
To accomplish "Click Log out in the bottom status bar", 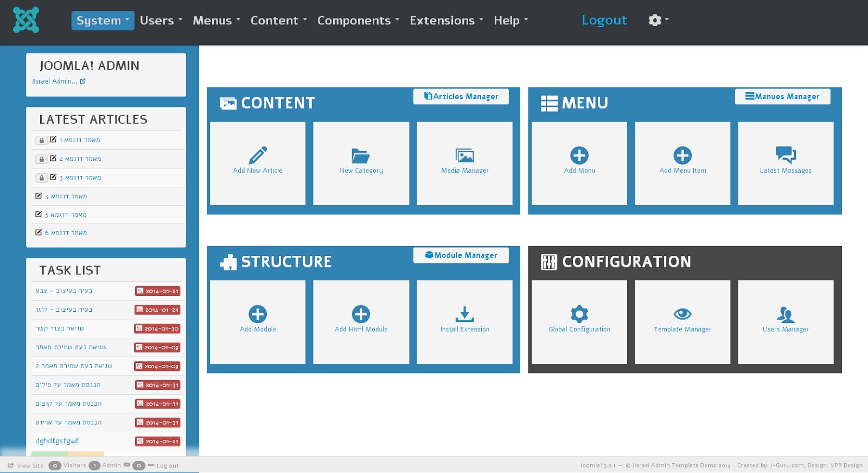I will (163, 466).
